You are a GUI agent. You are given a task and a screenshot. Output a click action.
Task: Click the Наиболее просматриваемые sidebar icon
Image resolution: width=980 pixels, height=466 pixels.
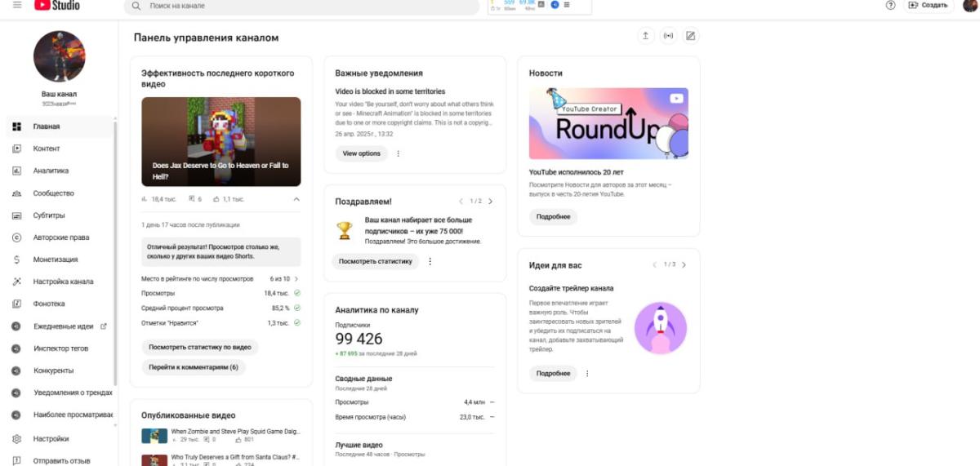point(16,415)
